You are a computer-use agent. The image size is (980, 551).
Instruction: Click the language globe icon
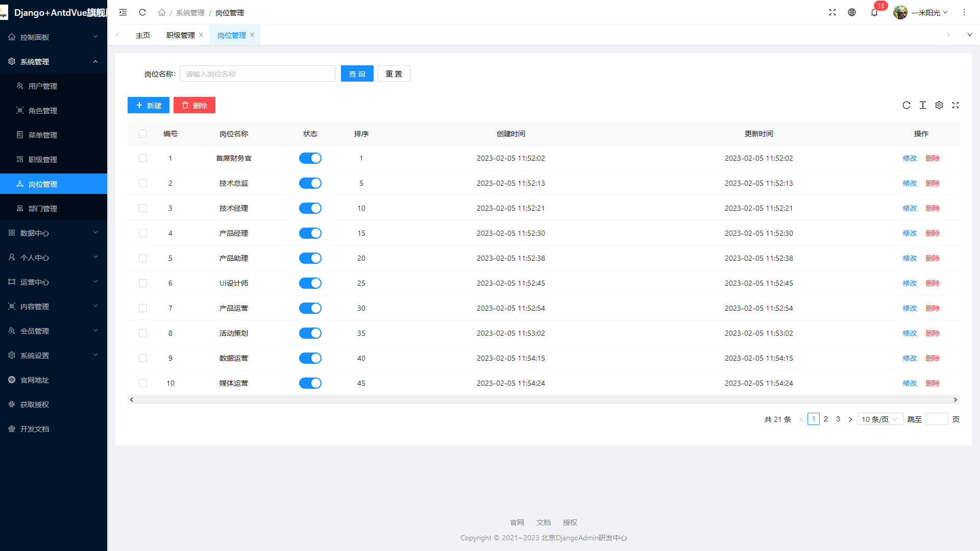point(852,13)
